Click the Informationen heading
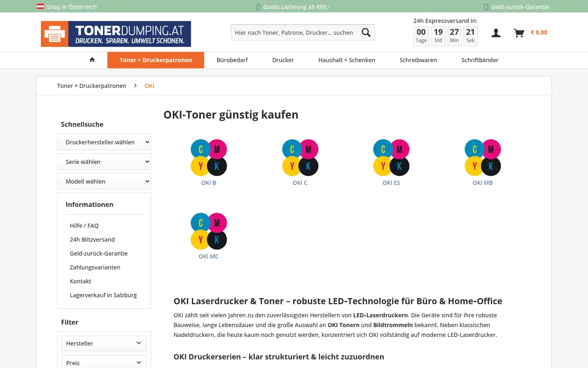Viewport: 588px width, 368px height. [x=89, y=204]
